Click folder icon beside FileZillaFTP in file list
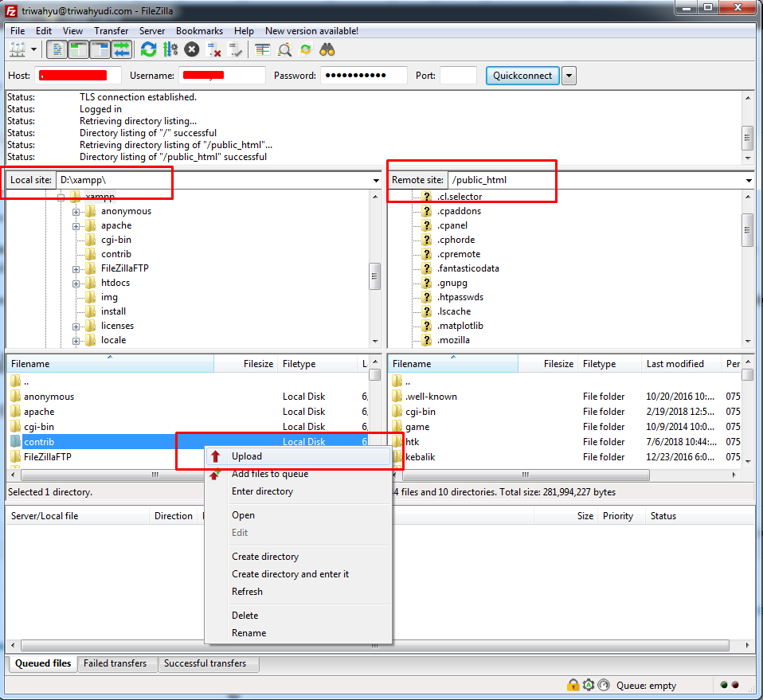The image size is (763, 700). click(16, 457)
